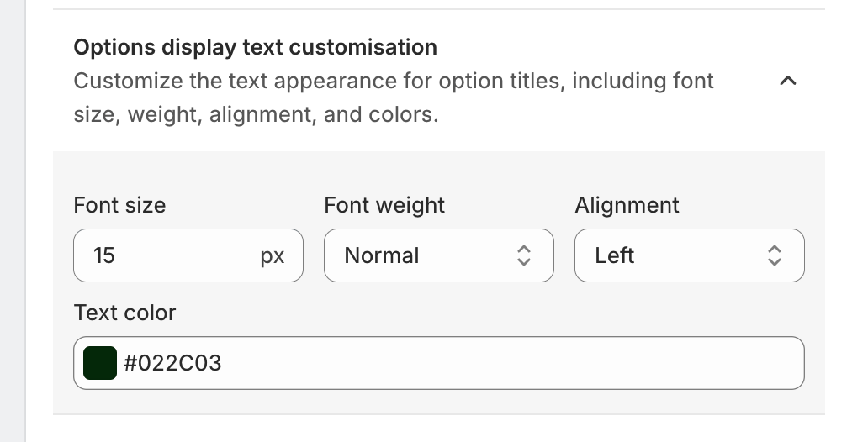Image resolution: width=868 pixels, height=442 pixels.
Task: Click the dark green text color swatch
Action: coord(100,363)
